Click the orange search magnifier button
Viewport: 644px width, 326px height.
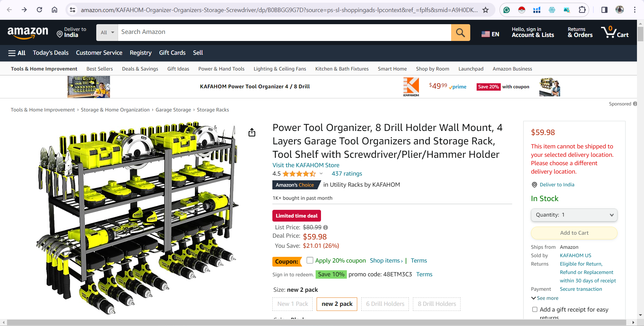click(461, 33)
